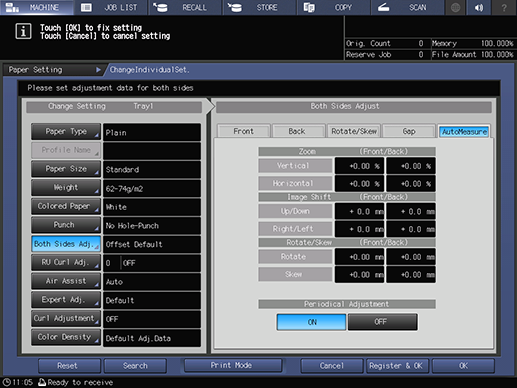Click the Skew label
This screenshot has width=517, height=388.
coord(295,274)
